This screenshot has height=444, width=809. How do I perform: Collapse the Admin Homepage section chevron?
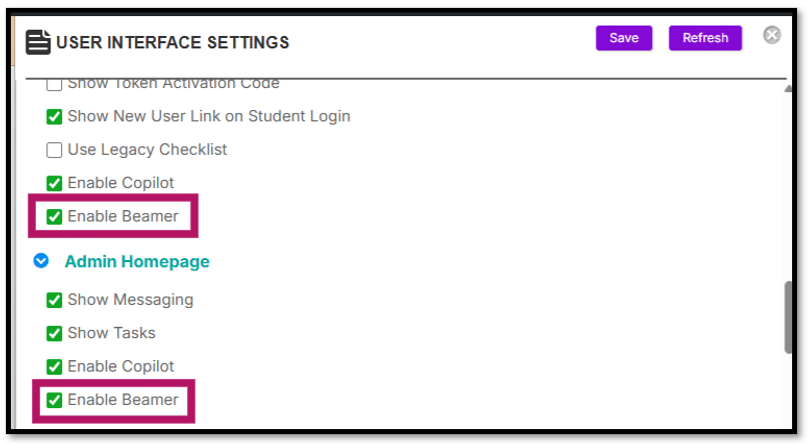click(41, 261)
